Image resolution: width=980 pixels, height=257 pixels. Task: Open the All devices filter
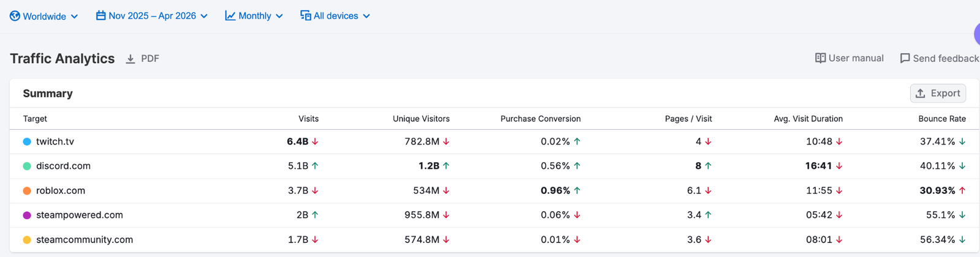click(335, 16)
